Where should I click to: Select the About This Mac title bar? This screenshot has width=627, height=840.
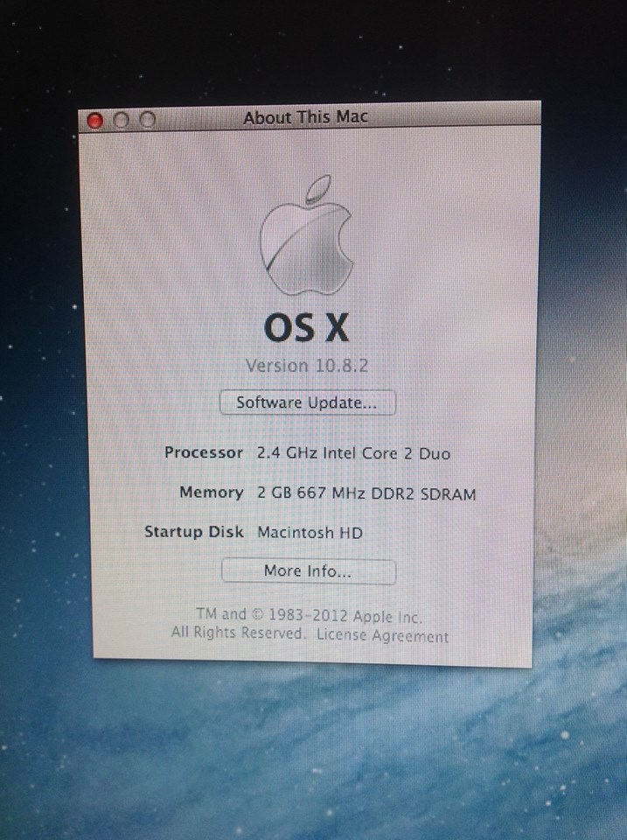310,116
